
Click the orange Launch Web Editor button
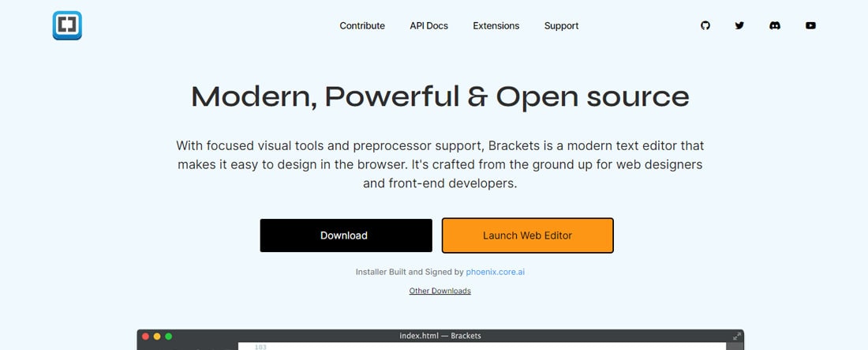527,235
